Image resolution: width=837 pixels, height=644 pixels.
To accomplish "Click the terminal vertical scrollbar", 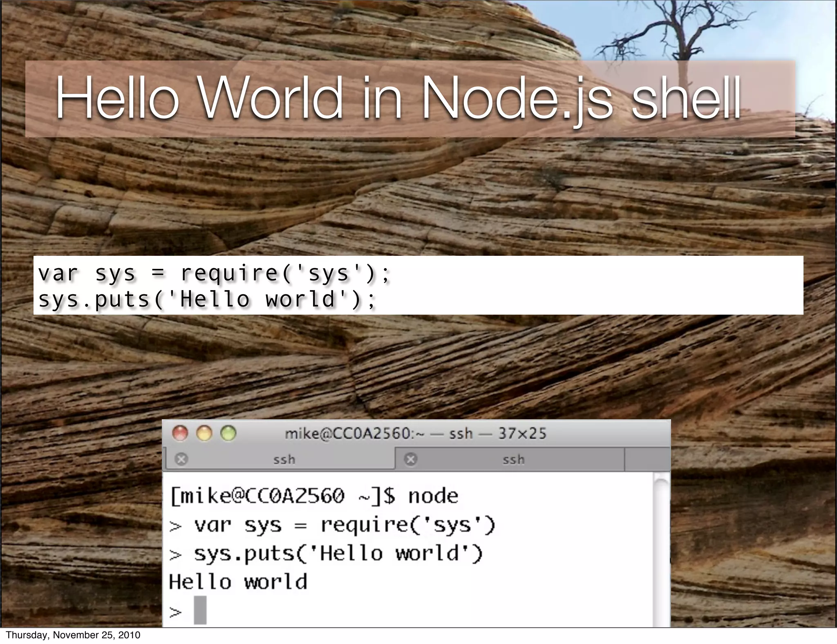I will point(661,549).
